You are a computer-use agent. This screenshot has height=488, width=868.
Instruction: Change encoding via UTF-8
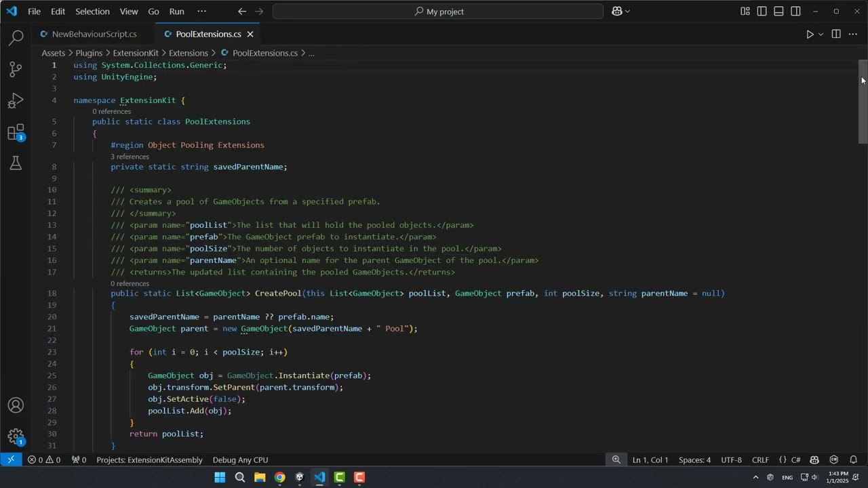click(x=731, y=460)
